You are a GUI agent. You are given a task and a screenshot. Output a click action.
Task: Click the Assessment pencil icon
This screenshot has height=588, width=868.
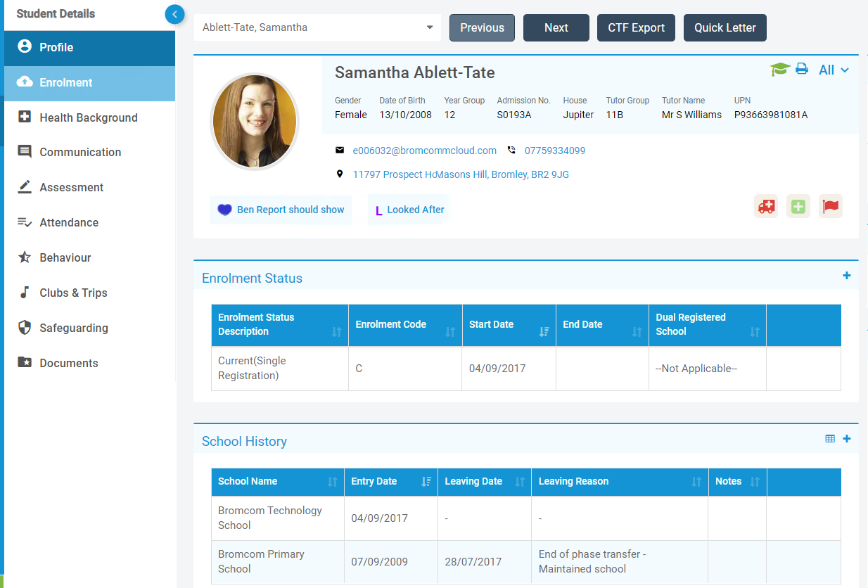click(x=25, y=187)
